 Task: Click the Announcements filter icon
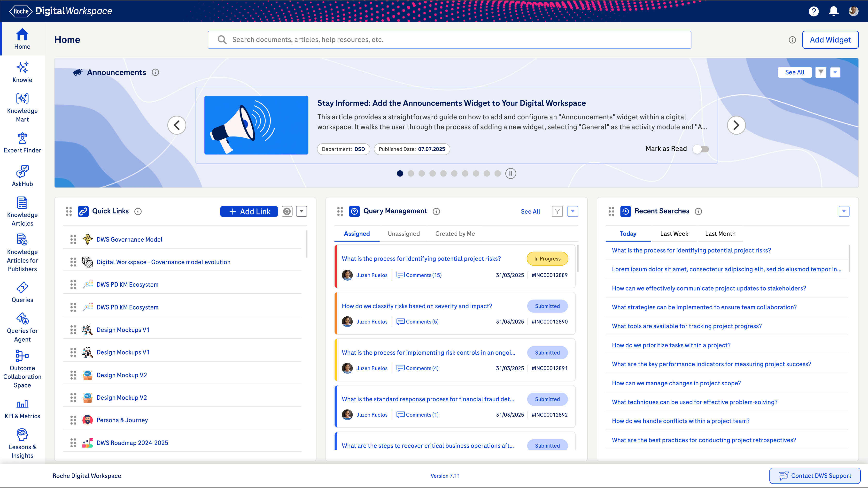821,72
